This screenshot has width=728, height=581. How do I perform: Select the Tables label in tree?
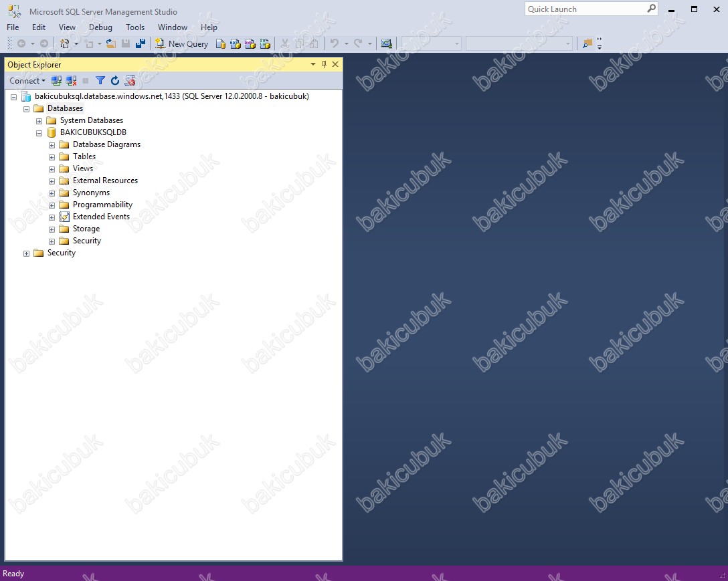(x=84, y=156)
